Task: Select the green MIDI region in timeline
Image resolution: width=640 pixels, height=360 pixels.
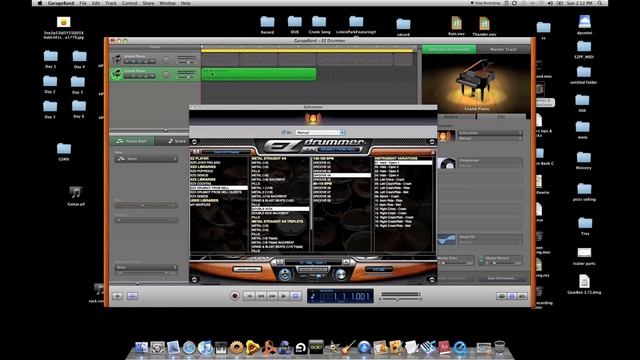Action: (x=259, y=74)
